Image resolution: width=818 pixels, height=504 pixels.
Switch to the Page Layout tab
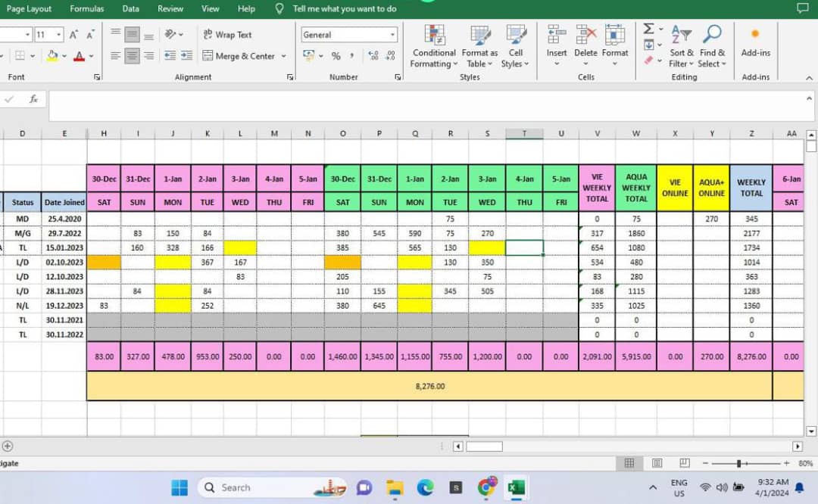pos(29,9)
